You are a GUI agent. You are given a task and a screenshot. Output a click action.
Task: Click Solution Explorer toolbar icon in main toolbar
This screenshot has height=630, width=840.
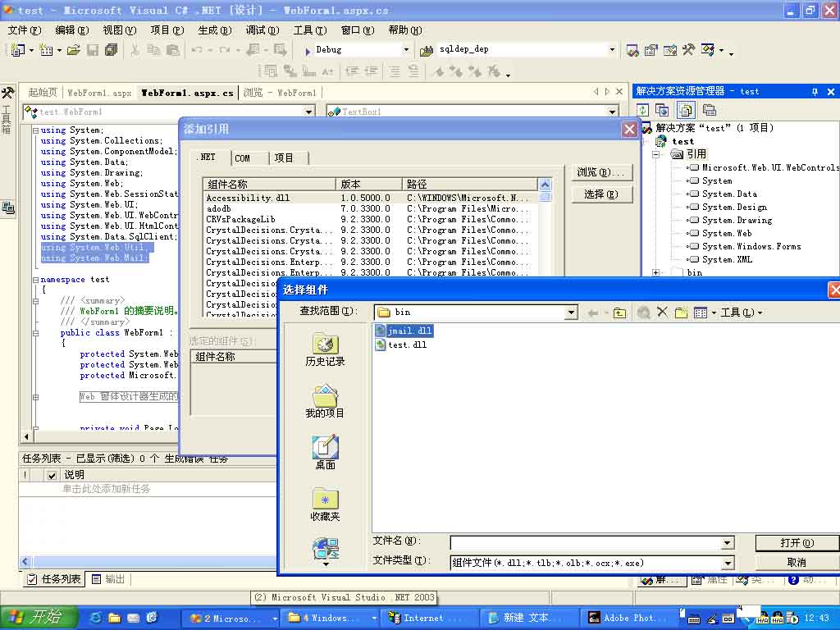[632, 50]
